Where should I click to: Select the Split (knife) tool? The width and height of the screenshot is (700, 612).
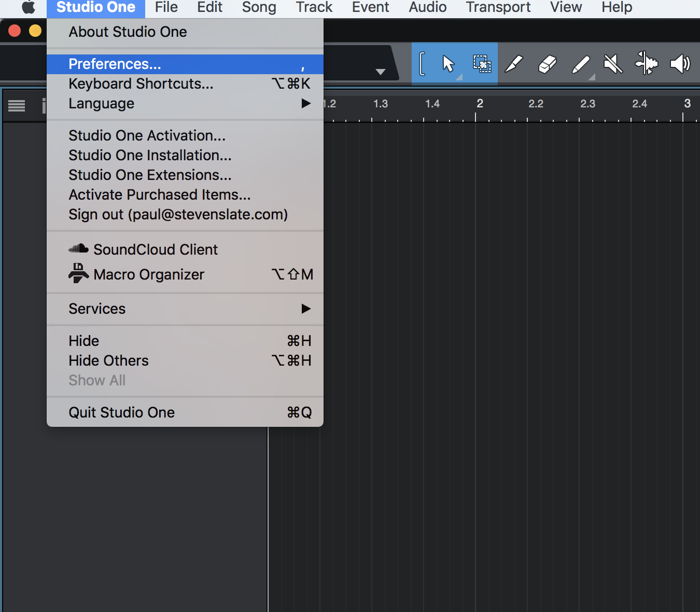[x=514, y=64]
